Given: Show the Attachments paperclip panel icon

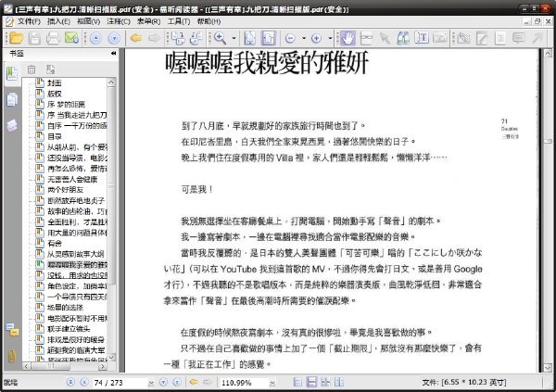Looking at the screenshot, I should [12, 356].
